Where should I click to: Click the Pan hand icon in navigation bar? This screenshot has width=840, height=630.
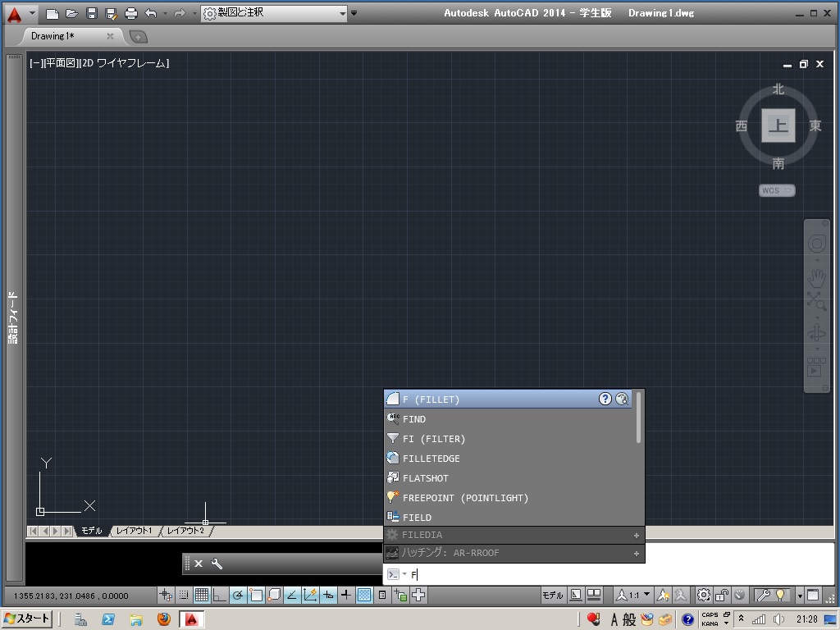coord(816,279)
